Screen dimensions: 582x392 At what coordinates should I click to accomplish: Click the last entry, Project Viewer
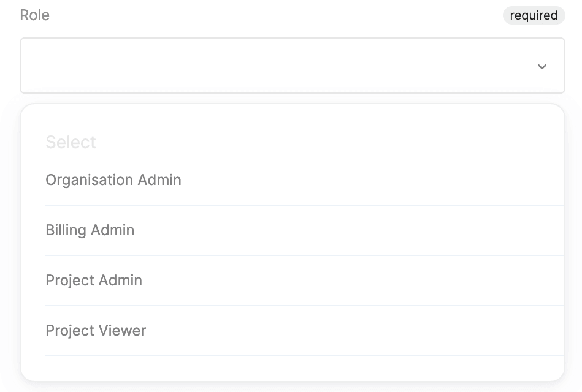tap(96, 331)
